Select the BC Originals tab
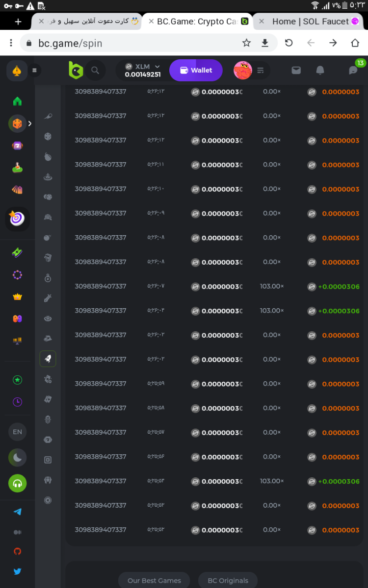Screen dimensions: 368x588 (x=228, y=581)
